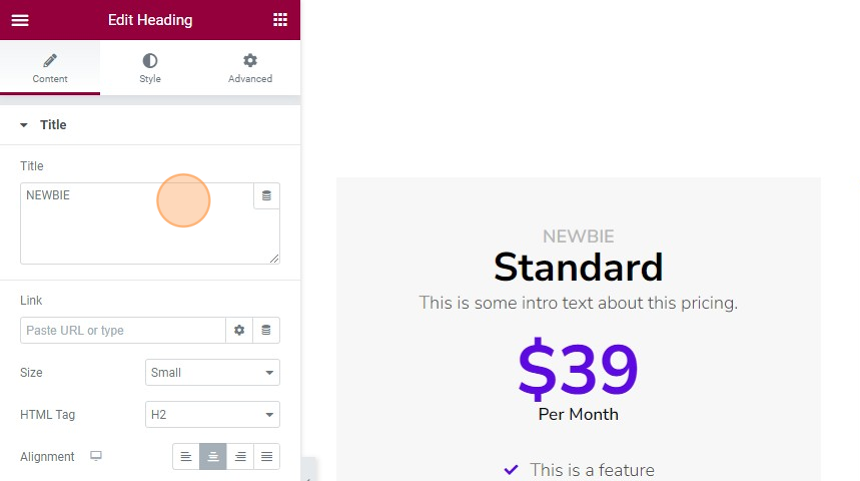Open the widgets grid panel
Screen dimensions: 860x481
tap(280, 20)
